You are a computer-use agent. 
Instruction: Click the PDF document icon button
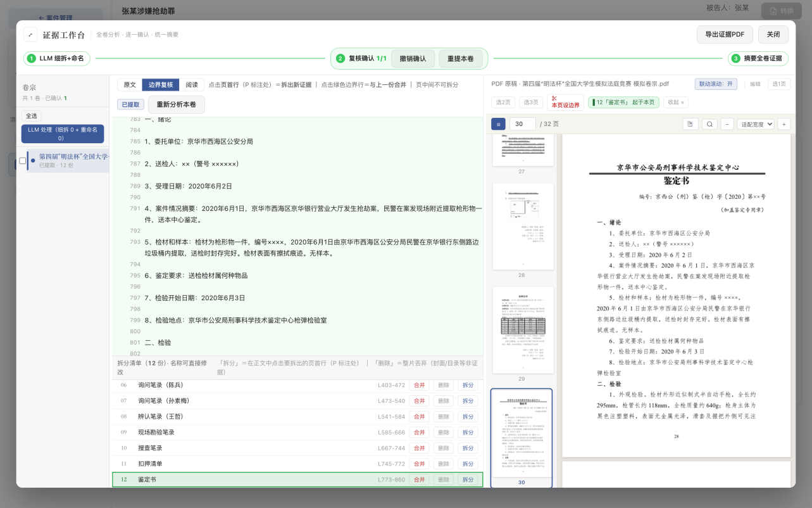pyautogui.click(x=690, y=124)
